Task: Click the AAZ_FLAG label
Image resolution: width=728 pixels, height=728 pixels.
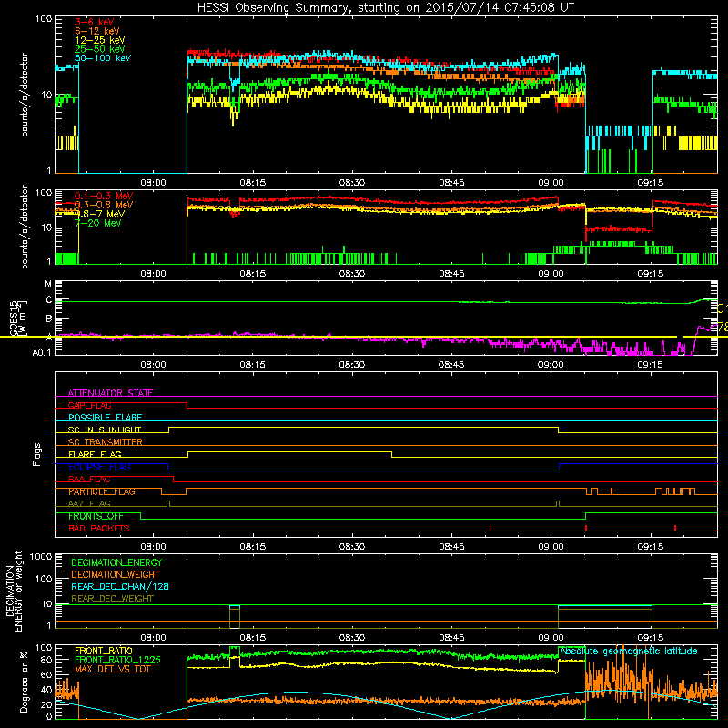Action: pyautogui.click(x=89, y=503)
